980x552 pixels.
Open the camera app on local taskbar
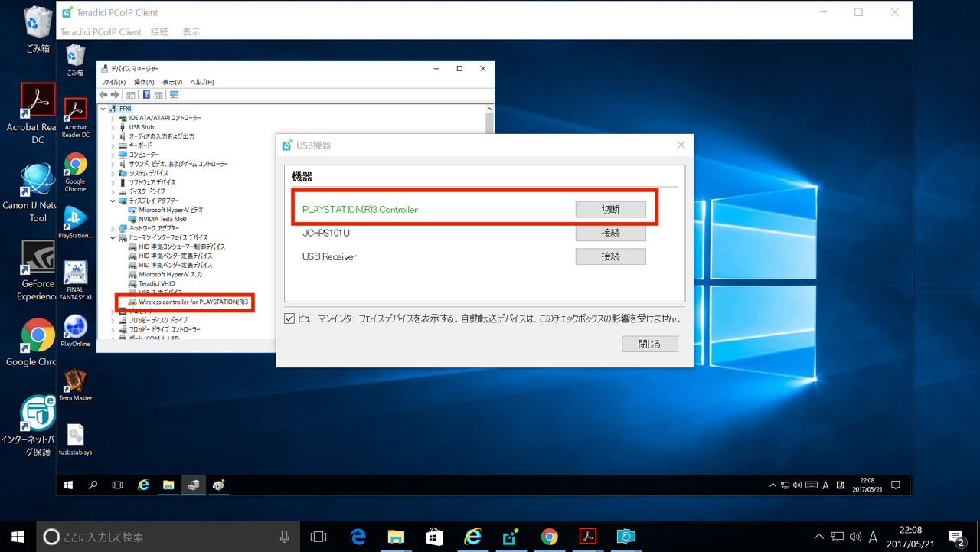tap(626, 537)
